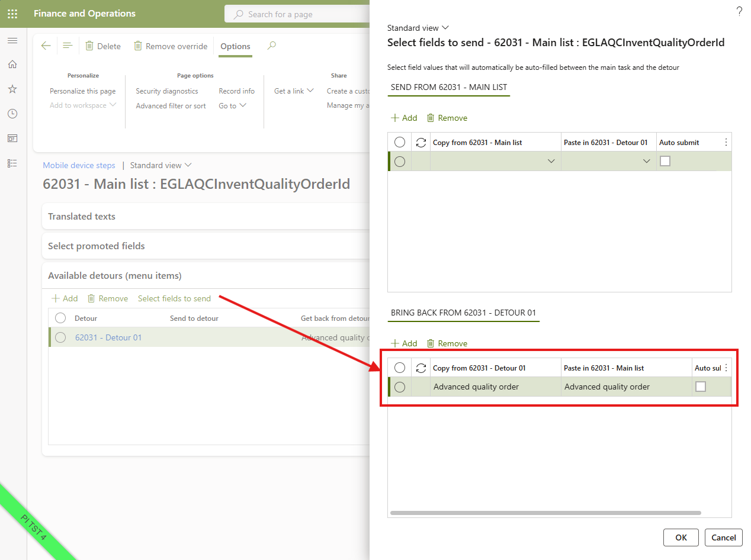The width and height of the screenshot is (751, 560).
Task: Toggle Auto submit checkbox in Send from grid
Action: (x=665, y=161)
